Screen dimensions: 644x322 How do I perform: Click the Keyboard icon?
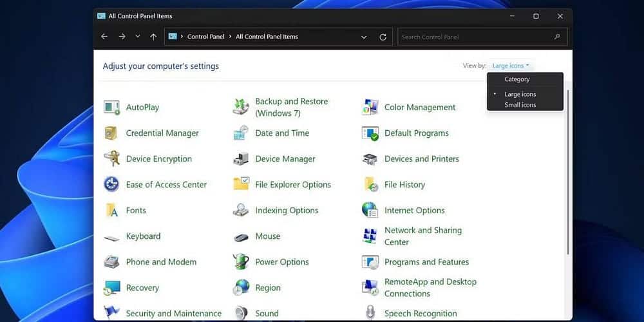[111, 238]
